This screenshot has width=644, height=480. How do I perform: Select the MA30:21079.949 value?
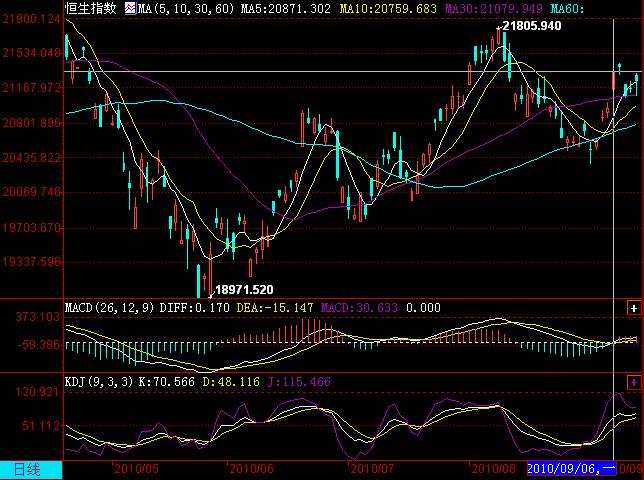coord(494,8)
